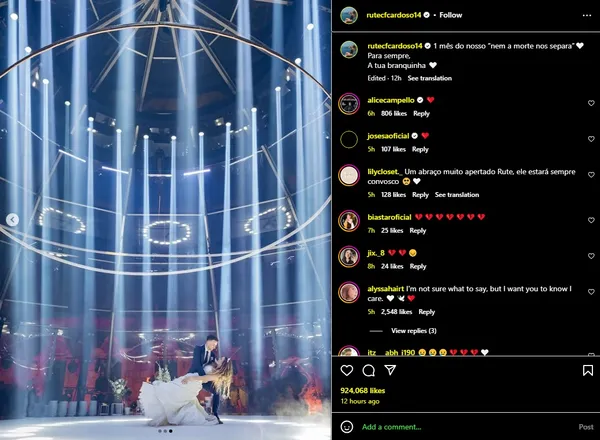Image resolution: width=600 pixels, height=440 pixels.
Task: Open the three-dot more options menu
Action: tap(587, 15)
